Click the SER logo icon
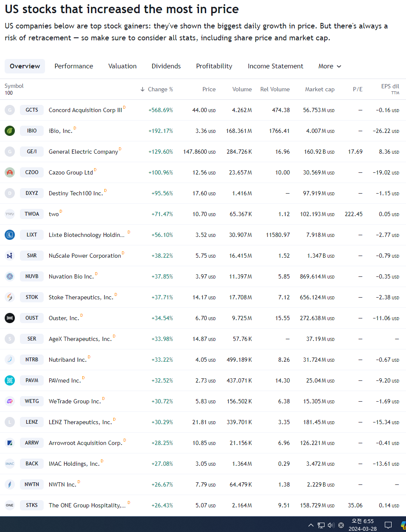The height and width of the screenshot is (532, 406). click(10, 339)
